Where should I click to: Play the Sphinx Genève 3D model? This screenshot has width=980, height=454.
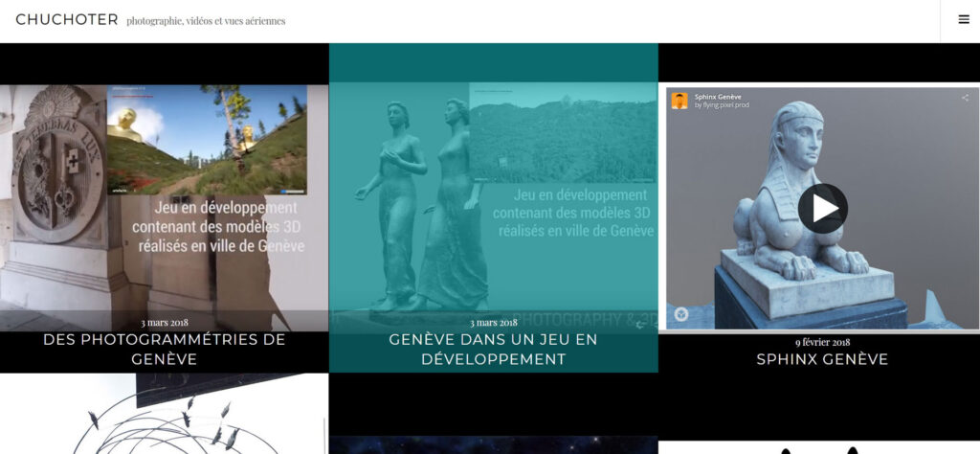point(822,208)
